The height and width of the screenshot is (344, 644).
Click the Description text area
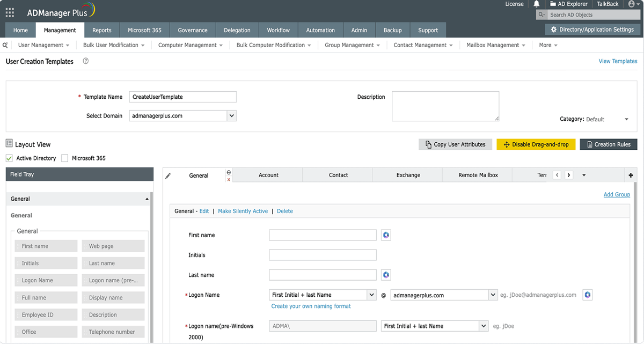[x=445, y=106]
